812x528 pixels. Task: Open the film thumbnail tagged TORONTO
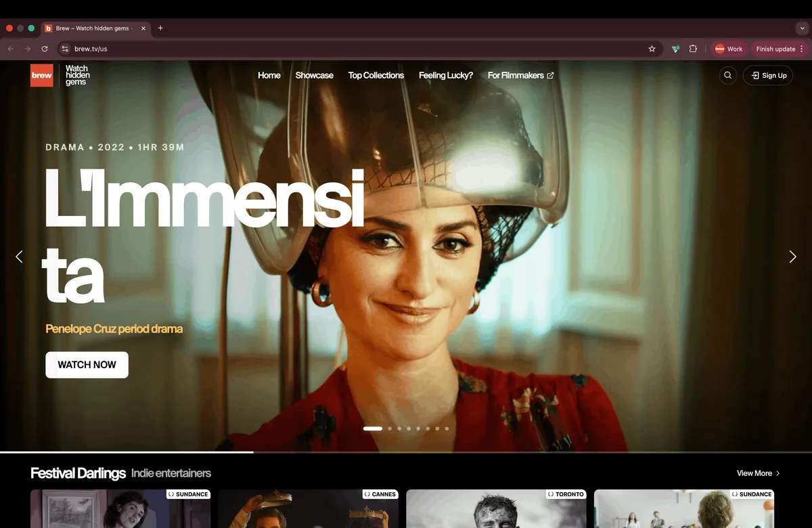click(x=496, y=509)
